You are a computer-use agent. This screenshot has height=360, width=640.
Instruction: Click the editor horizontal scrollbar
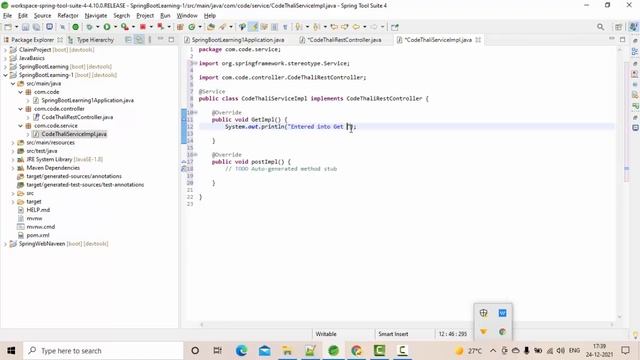tap(407, 324)
